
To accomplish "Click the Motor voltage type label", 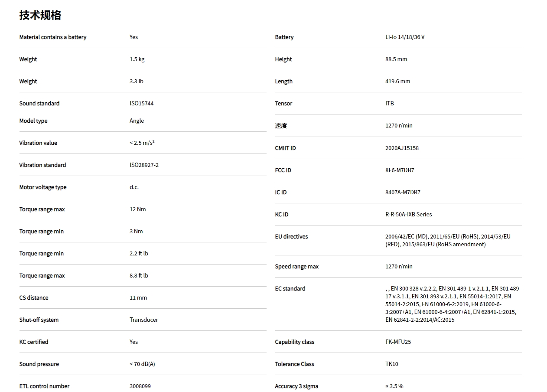I will pyautogui.click(x=43, y=187).
